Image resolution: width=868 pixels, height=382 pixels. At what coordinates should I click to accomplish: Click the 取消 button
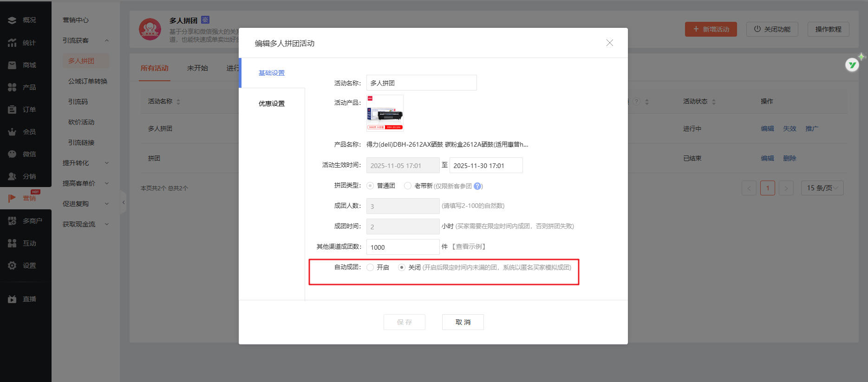point(463,322)
